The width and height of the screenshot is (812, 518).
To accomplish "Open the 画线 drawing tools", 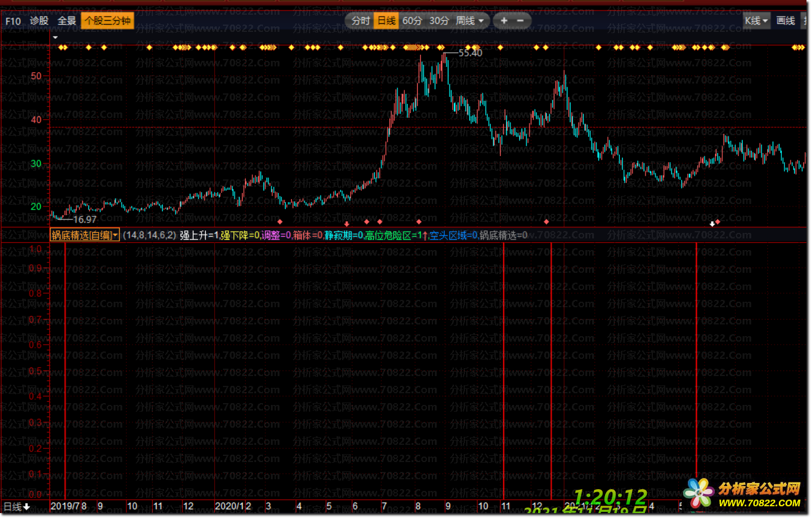I will click(786, 21).
